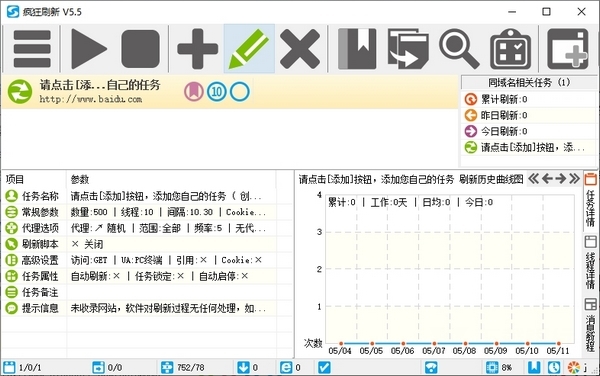Click the 0/0 status bar icon

(98, 368)
